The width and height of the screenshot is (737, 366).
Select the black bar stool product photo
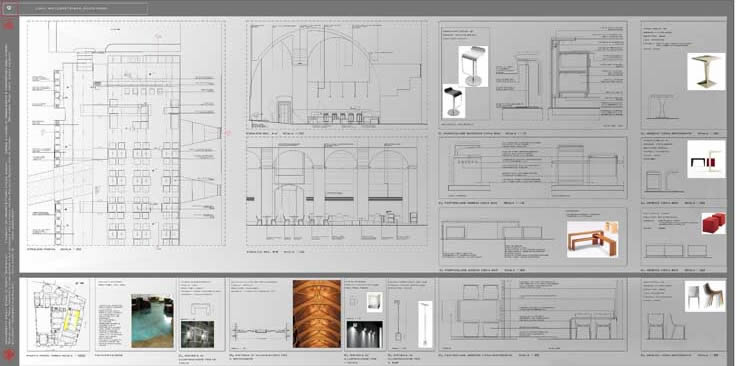[454, 101]
